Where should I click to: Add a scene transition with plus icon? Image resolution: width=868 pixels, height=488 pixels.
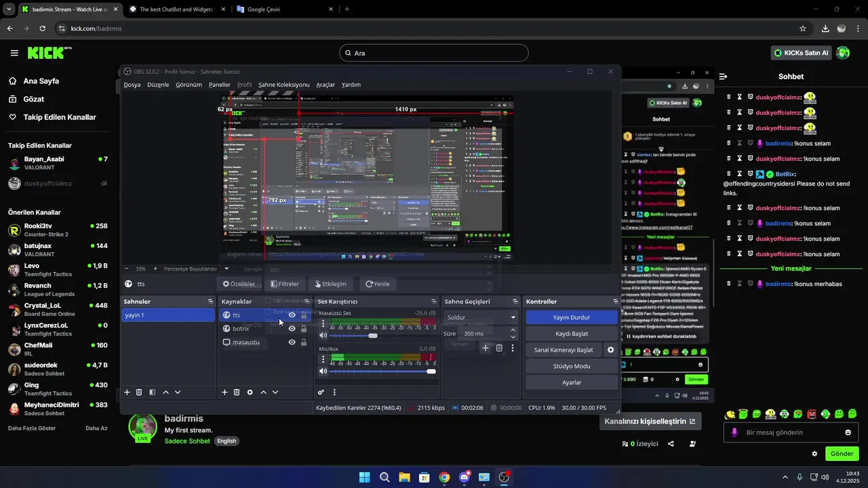coord(486,348)
